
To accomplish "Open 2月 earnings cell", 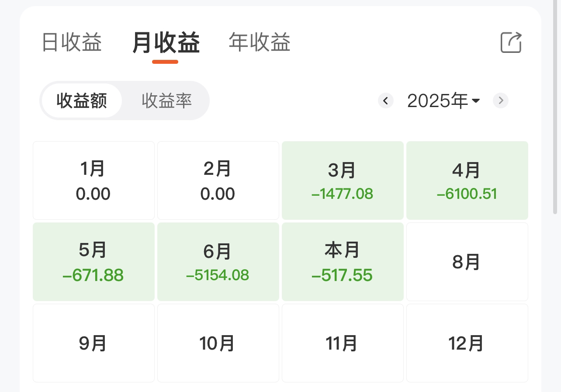I will click(x=218, y=180).
